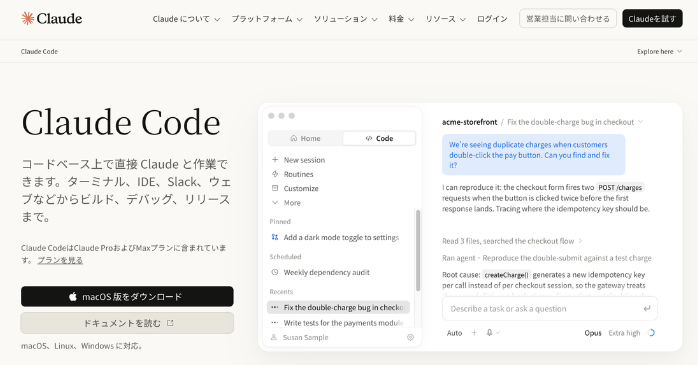Click the Claudeを試す button
This screenshot has width=698, height=365.
(x=652, y=18)
